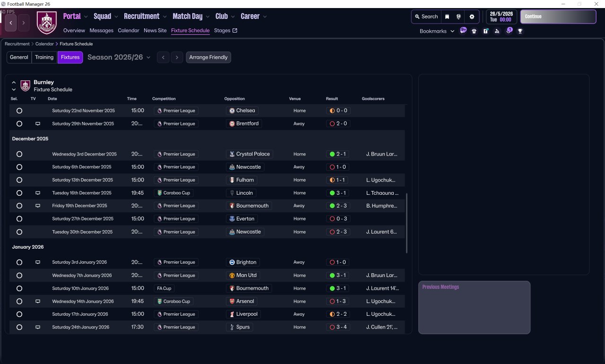Open the messages bubble with 9+ badge
The width and height of the screenshot is (605, 364).
click(463, 31)
